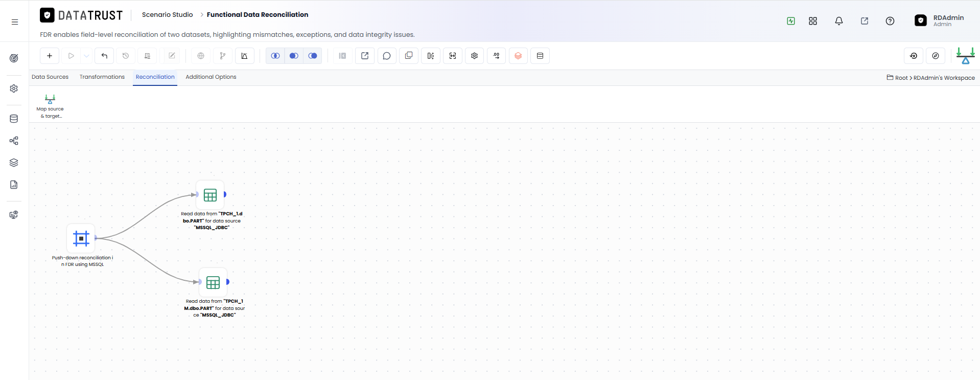
Task: Click the large balance-scale reconciliation icon
Action: [966, 55]
